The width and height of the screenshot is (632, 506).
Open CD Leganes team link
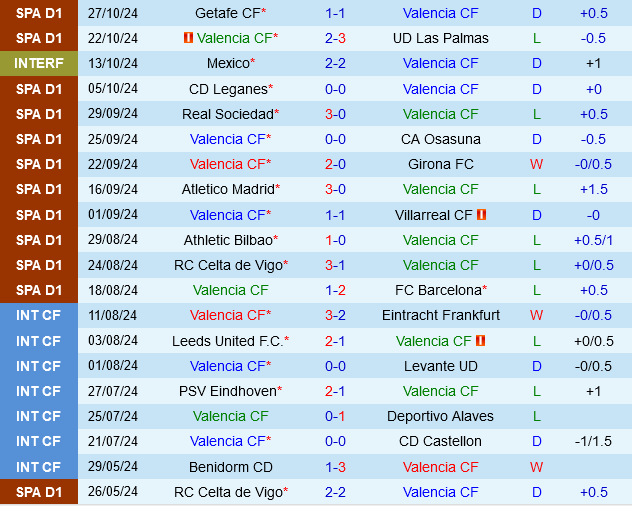click(227, 89)
